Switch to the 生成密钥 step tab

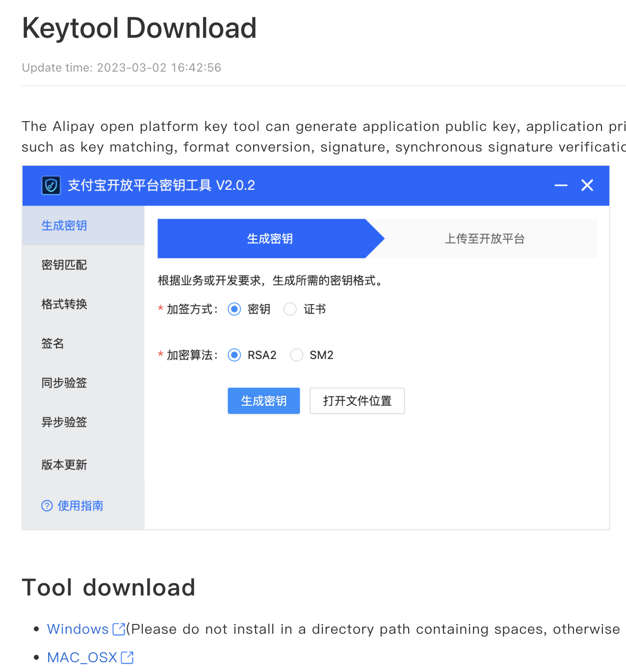(270, 238)
